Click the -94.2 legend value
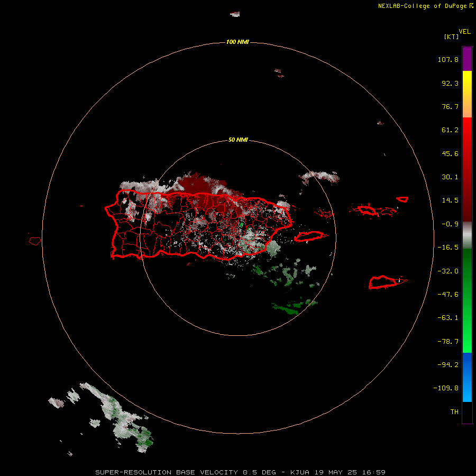This screenshot has height=476, width=476. 448,365
